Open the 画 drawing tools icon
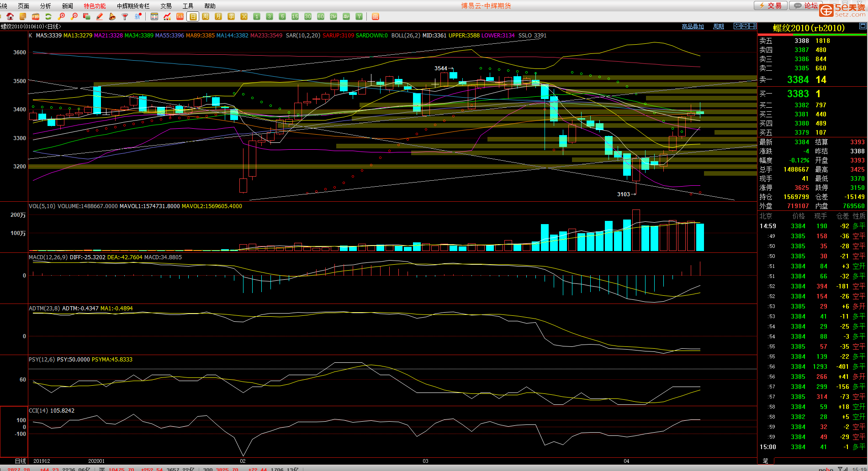 pyautogui.click(x=376, y=16)
